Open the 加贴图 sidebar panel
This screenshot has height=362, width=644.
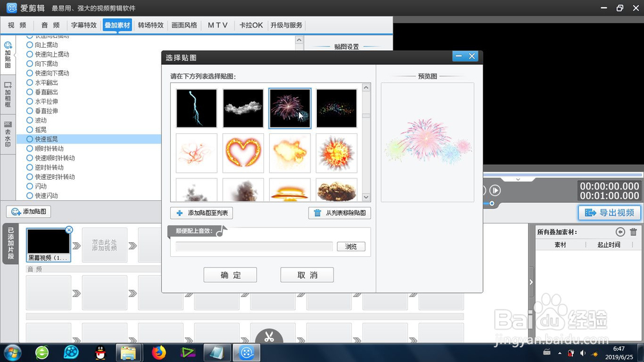click(8, 55)
